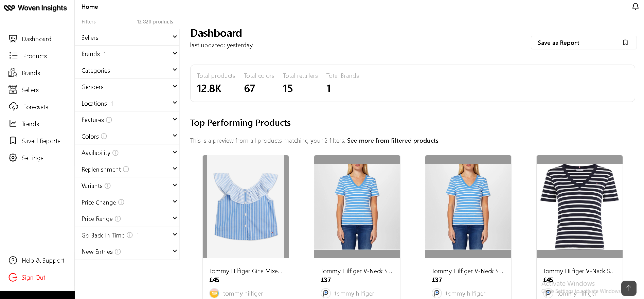Open Trends in sidebar
The width and height of the screenshot is (644, 299).
tap(30, 124)
